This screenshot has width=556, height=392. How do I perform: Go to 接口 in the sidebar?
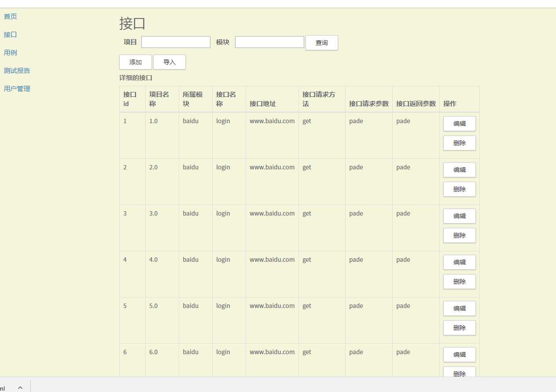(11, 35)
